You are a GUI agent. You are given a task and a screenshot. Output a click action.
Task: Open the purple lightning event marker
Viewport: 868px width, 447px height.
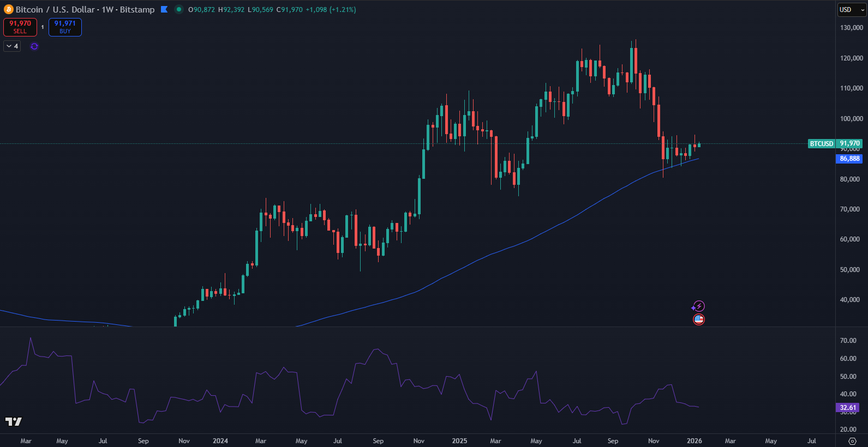coord(698,306)
